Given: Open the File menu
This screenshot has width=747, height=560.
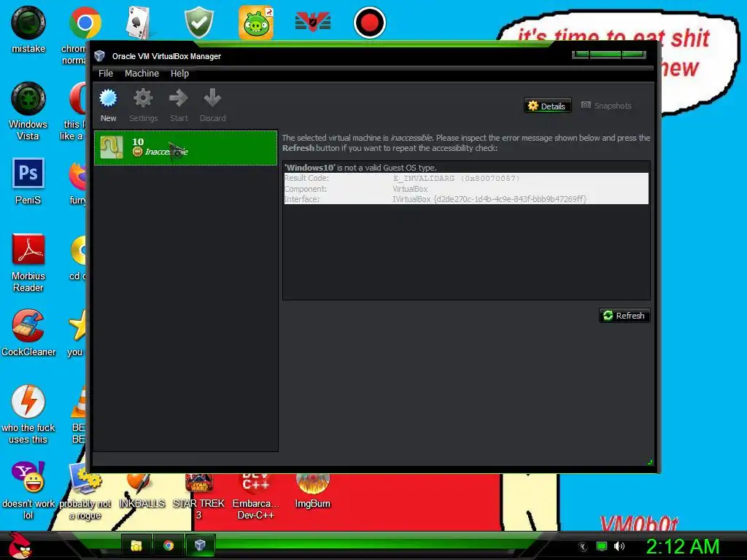Looking at the screenshot, I should pyautogui.click(x=106, y=74).
